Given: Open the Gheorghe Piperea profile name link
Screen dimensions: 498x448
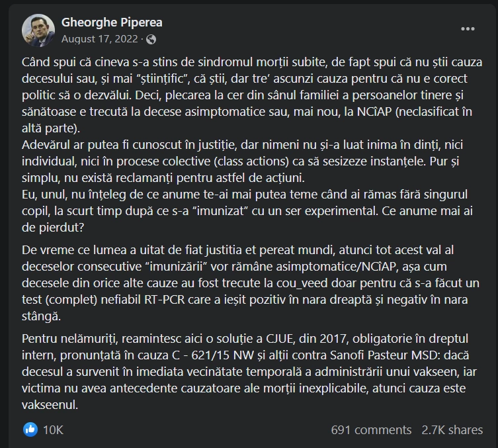Looking at the screenshot, I should (x=112, y=22).
